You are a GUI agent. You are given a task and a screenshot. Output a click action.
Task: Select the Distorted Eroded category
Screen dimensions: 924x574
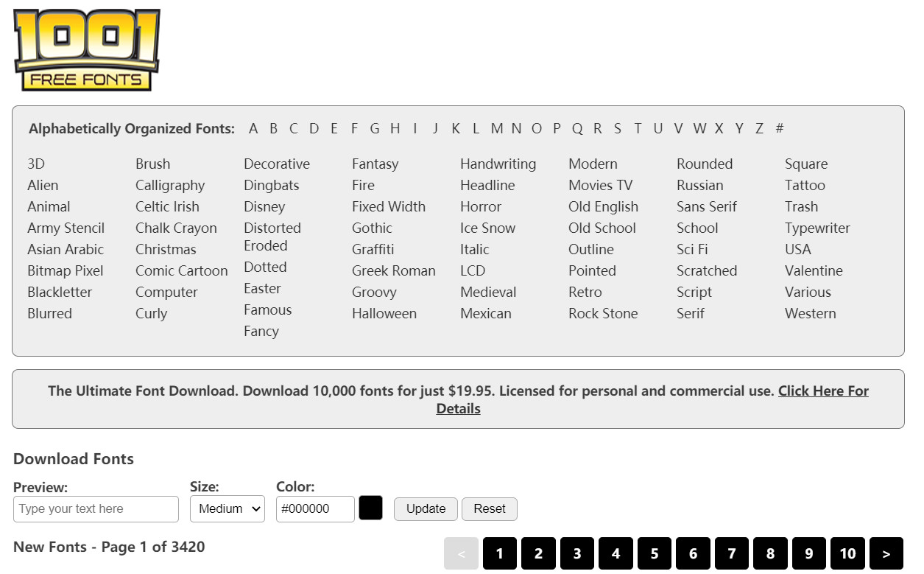point(272,237)
